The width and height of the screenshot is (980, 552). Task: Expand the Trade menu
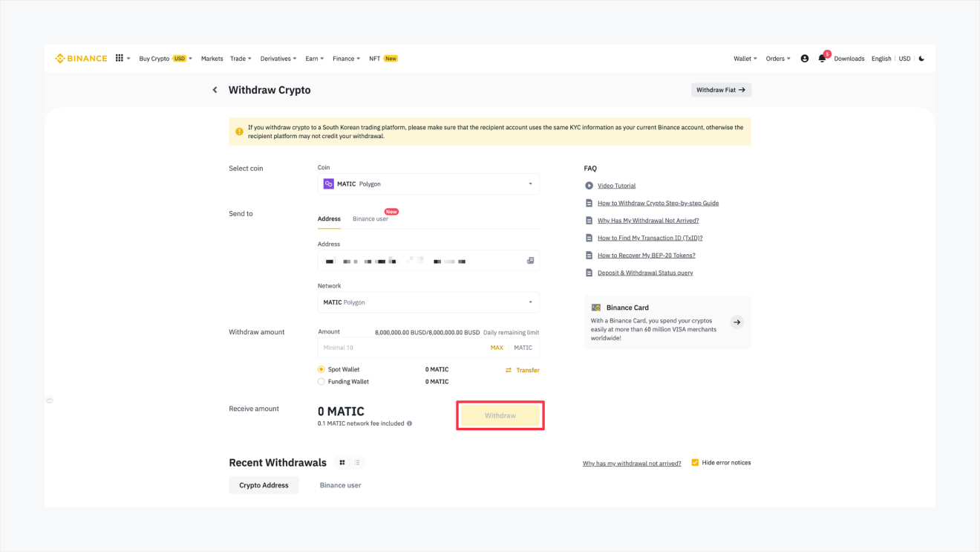pos(241,59)
